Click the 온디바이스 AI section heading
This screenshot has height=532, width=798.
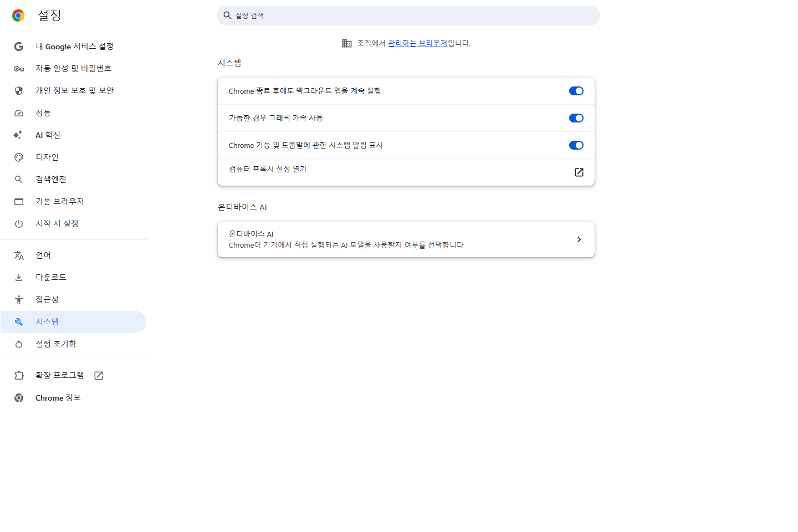tap(242, 207)
